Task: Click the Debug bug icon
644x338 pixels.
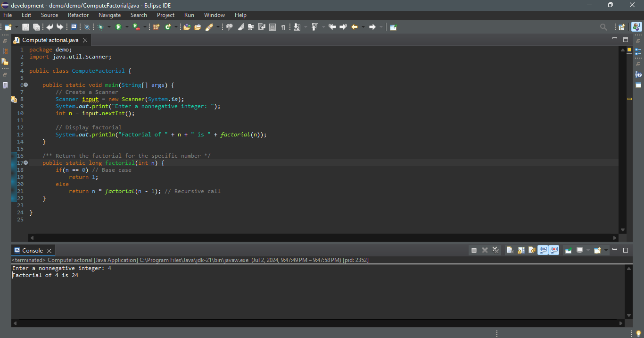Action: (100, 27)
